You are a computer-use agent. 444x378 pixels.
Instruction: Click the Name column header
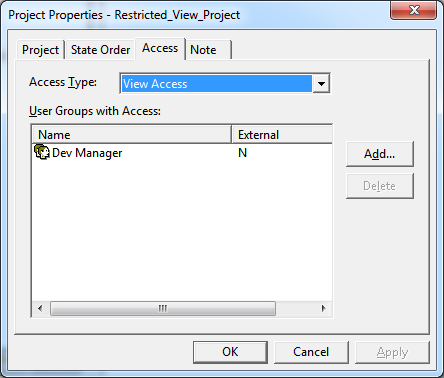coord(132,135)
